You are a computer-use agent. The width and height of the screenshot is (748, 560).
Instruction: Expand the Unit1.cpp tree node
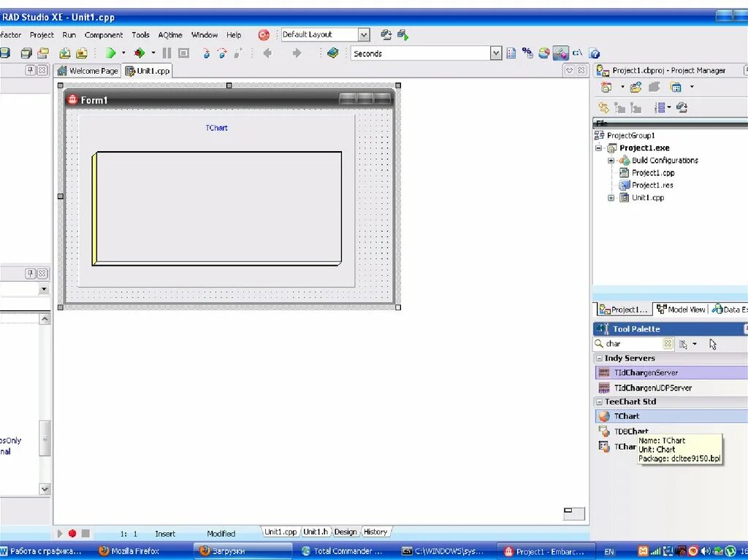pyautogui.click(x=611, y=197)
